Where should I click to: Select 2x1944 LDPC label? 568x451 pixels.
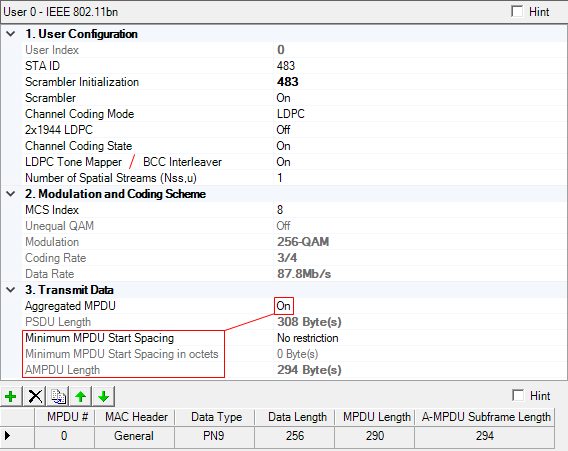(x=59, y=130)
